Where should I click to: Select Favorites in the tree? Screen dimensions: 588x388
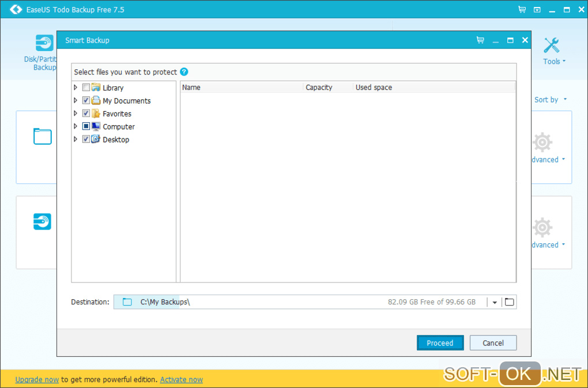117,114
